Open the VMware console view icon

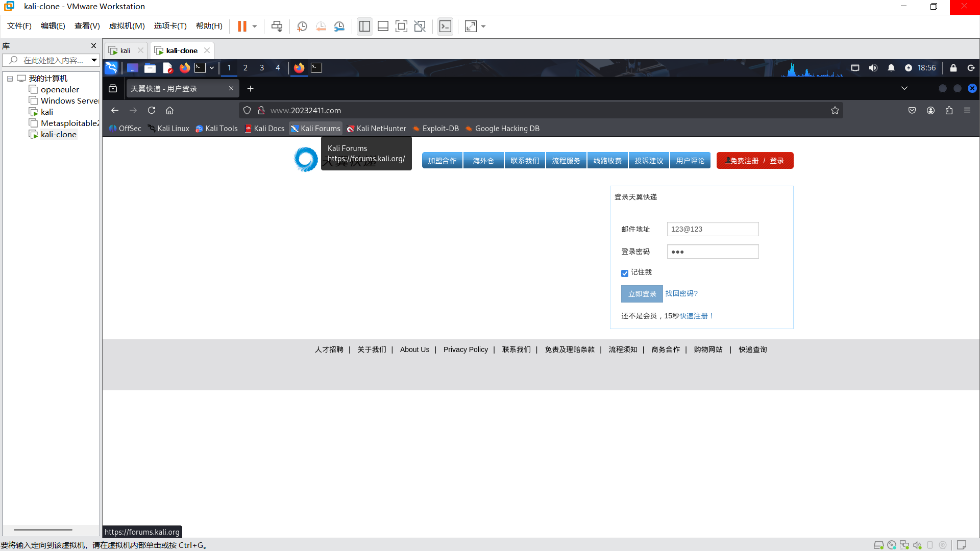pos(445,27)
